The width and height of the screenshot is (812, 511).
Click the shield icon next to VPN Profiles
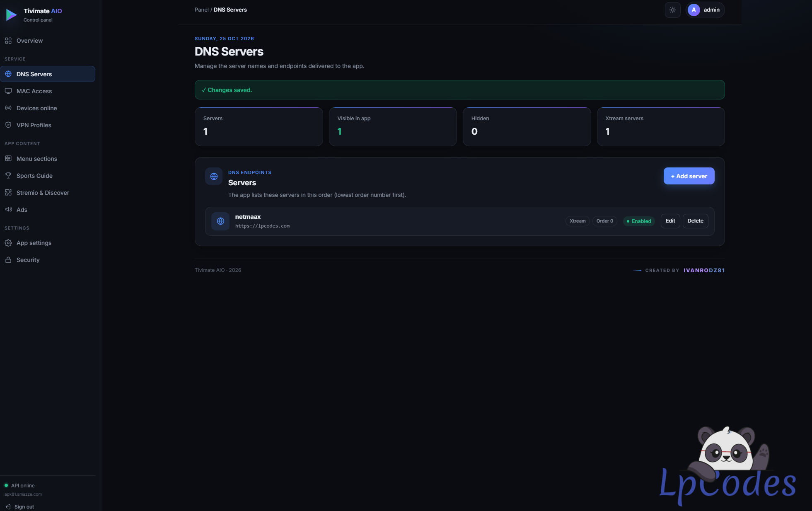(x=8, y=125)
